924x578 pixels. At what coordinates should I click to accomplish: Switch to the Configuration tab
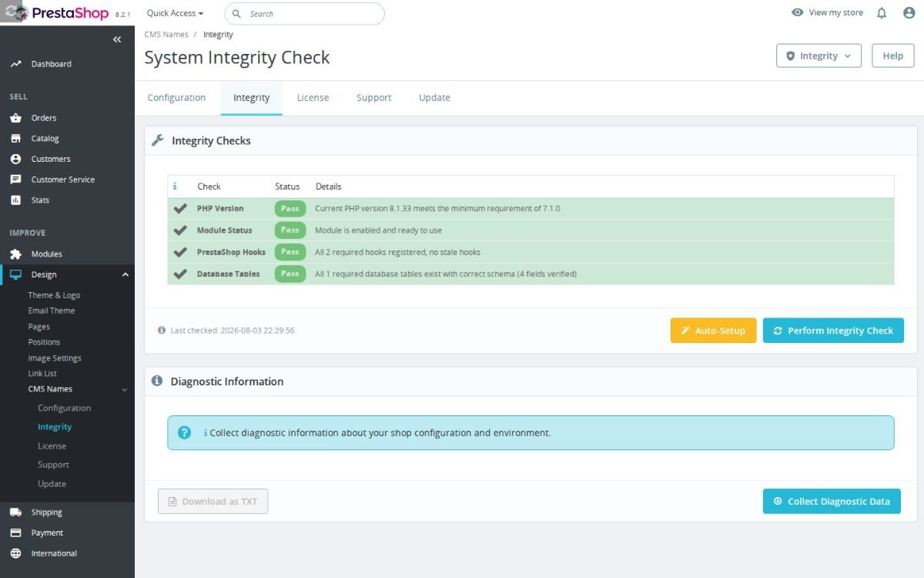(x=176, y=98)
